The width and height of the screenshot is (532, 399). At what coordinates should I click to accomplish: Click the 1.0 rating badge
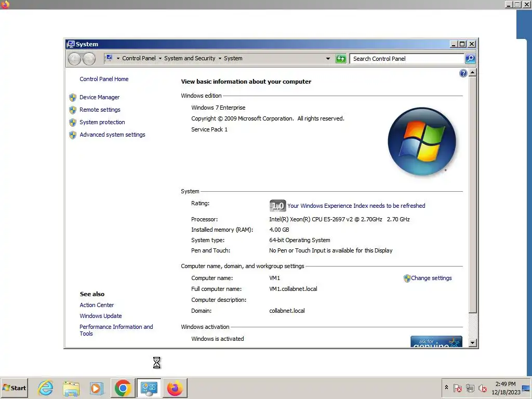[277, 206]
